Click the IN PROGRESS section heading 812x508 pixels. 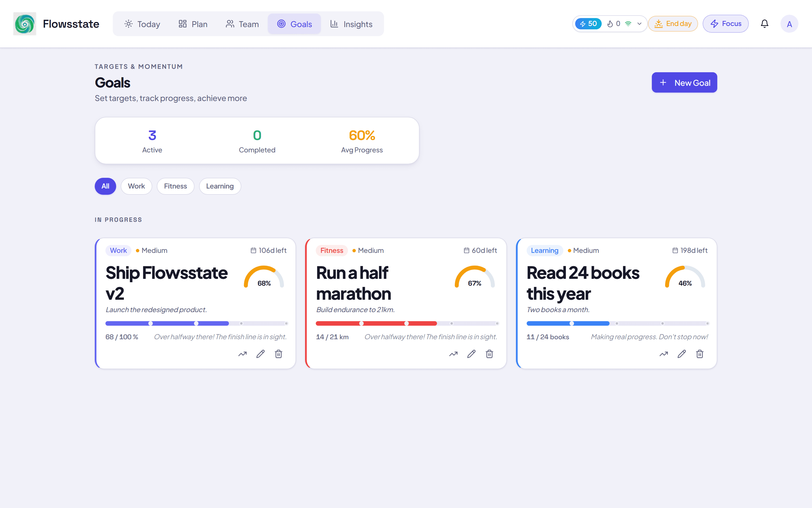[118, 220]
